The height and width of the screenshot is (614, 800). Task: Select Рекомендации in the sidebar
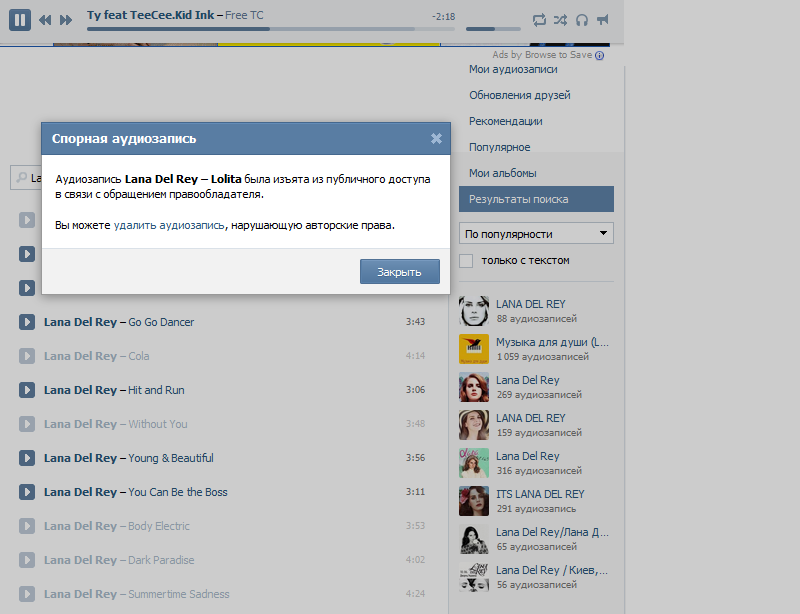pyautogui.click(x=506, y=121)
